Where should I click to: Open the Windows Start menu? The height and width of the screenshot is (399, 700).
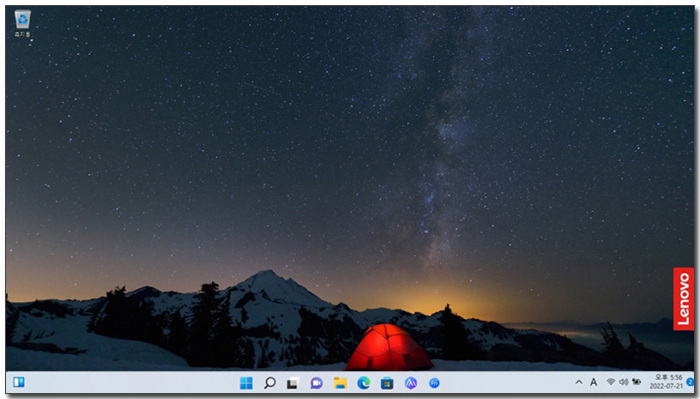246,383
